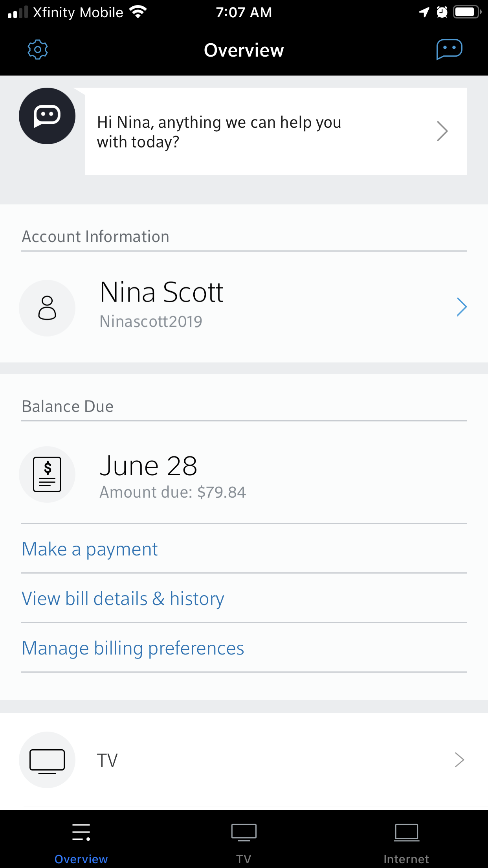The image size is (488, 868).
Task: Tap the chat bubble icon in header
Action: click(x=449, y=50)
